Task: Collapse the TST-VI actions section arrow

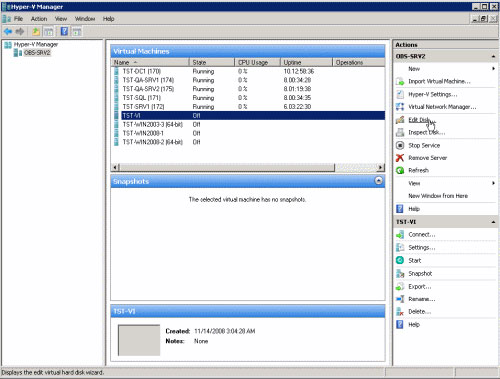Action: [x=493, y=222]
